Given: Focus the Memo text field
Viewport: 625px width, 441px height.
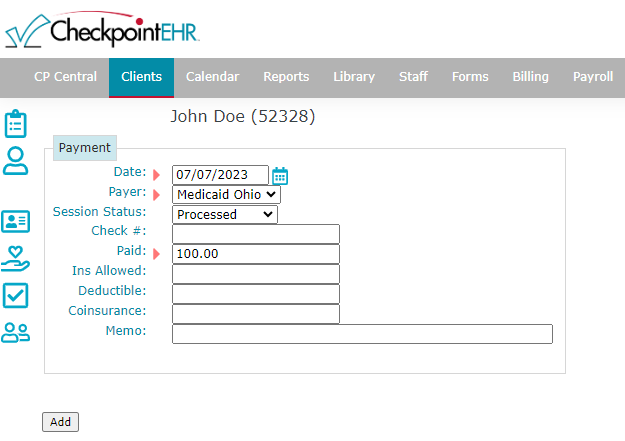Looking at the screenshot, I should coord(362,334).
